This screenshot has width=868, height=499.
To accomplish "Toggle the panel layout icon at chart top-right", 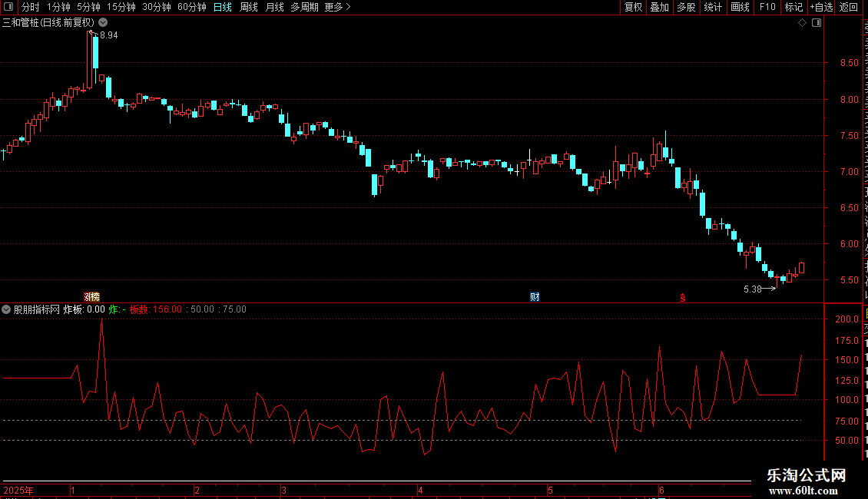I will tap(817, 23).
